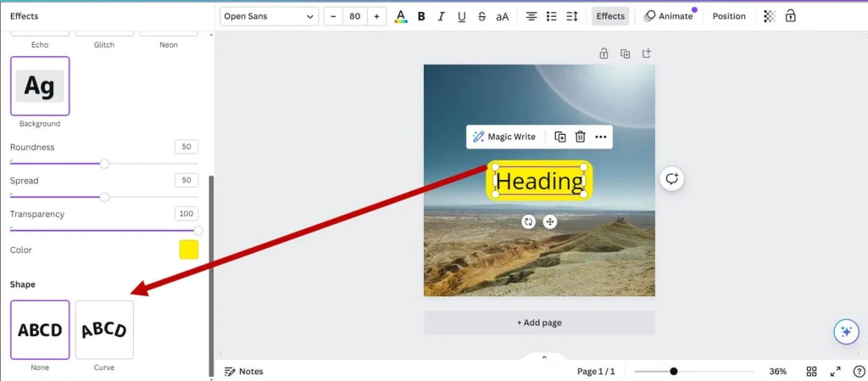Click the text alignment icon
Screen dimensions: 868x381
531,16
